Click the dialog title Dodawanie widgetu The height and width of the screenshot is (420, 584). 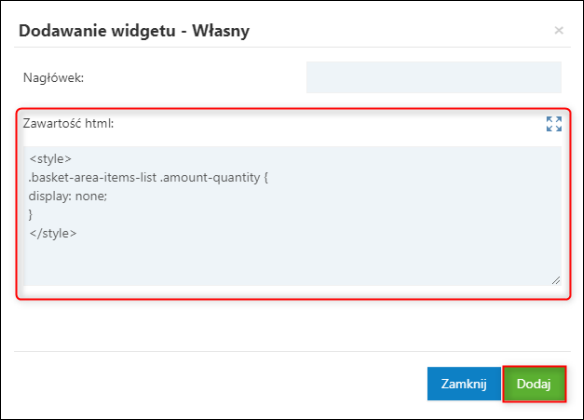[97, 31]
